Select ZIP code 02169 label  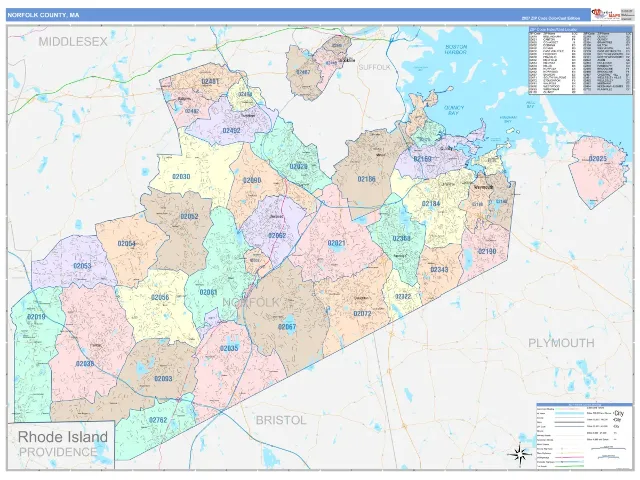422,159
